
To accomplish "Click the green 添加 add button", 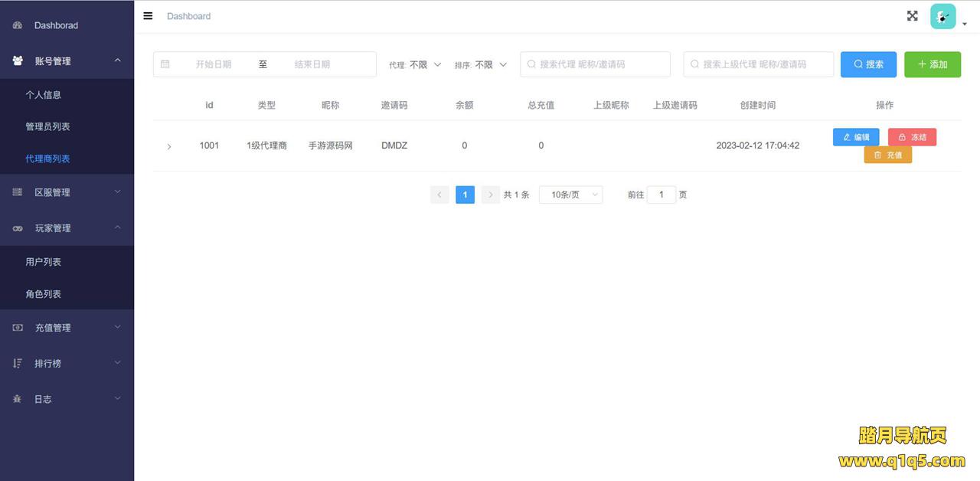I will 932,64.
